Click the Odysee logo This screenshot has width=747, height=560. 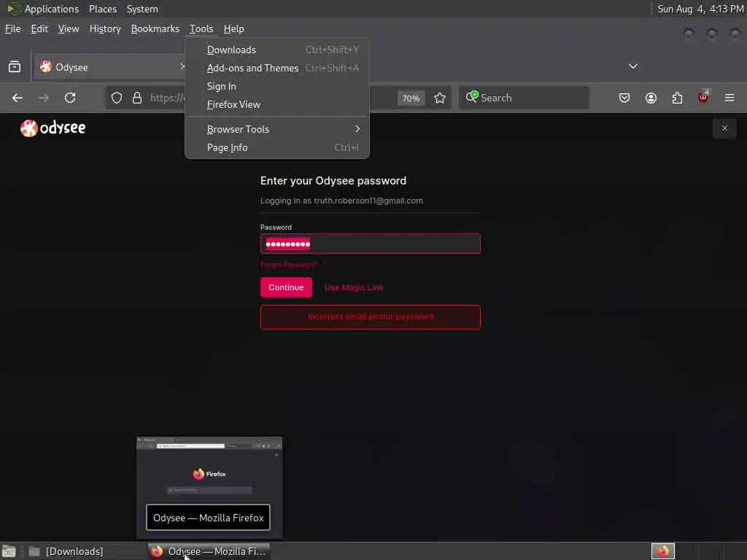53,128
